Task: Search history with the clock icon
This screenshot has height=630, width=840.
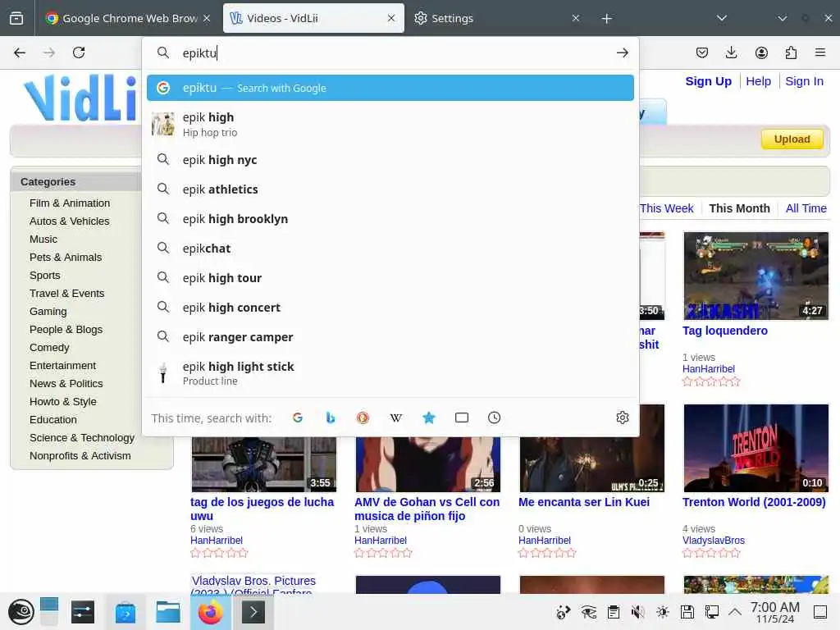Action: pos(494,418)
